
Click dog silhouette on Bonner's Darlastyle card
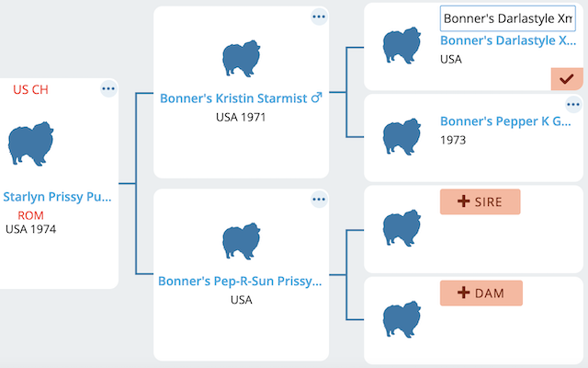(401, 45)
